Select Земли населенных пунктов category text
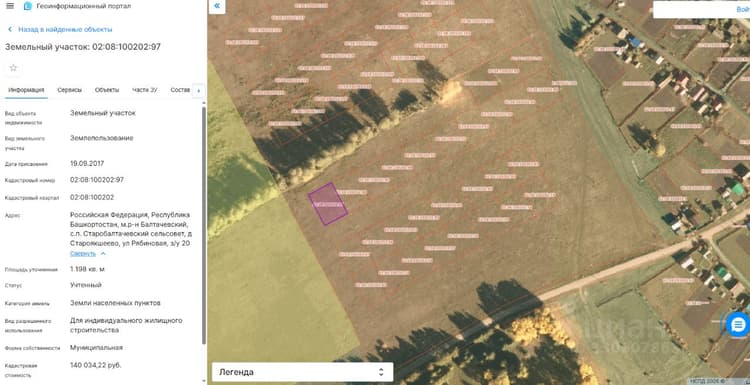The width and height of the screenshot is (750, 385). [115, 303]
